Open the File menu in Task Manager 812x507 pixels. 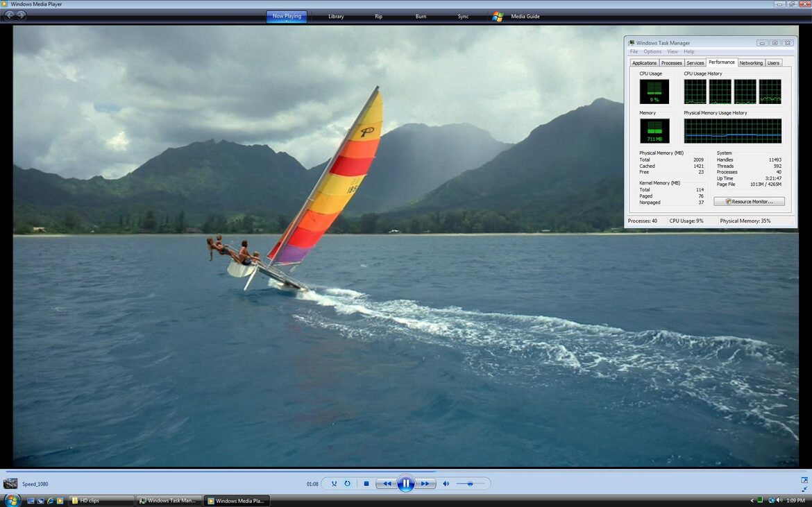click(x=634, y=52)
